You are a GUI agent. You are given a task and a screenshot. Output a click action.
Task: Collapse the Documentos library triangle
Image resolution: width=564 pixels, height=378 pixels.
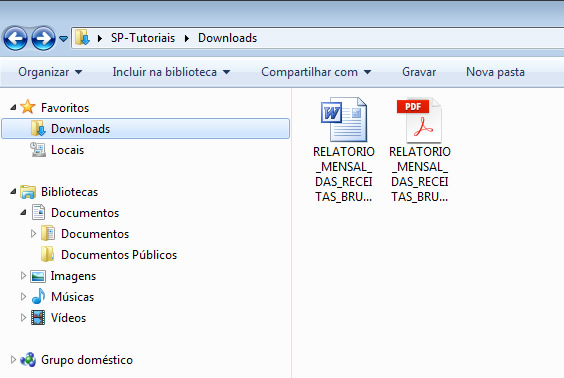click(x=23, y=212)
